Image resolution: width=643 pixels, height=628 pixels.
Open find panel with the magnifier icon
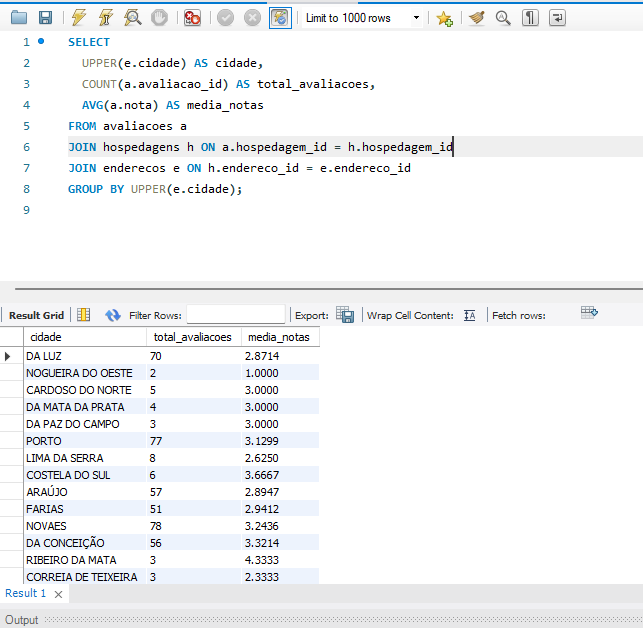coord(503,18)
